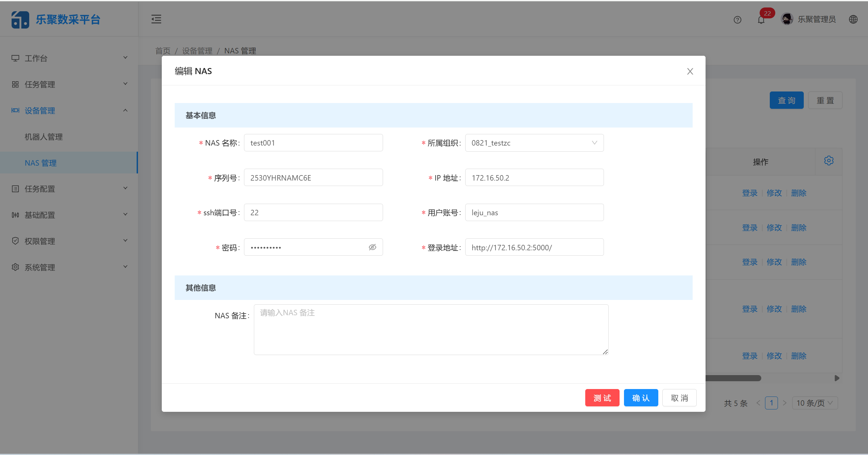This screenshot has width=868, height=455.
Task: Select NAS 管理 menu item
Action: 41,163
